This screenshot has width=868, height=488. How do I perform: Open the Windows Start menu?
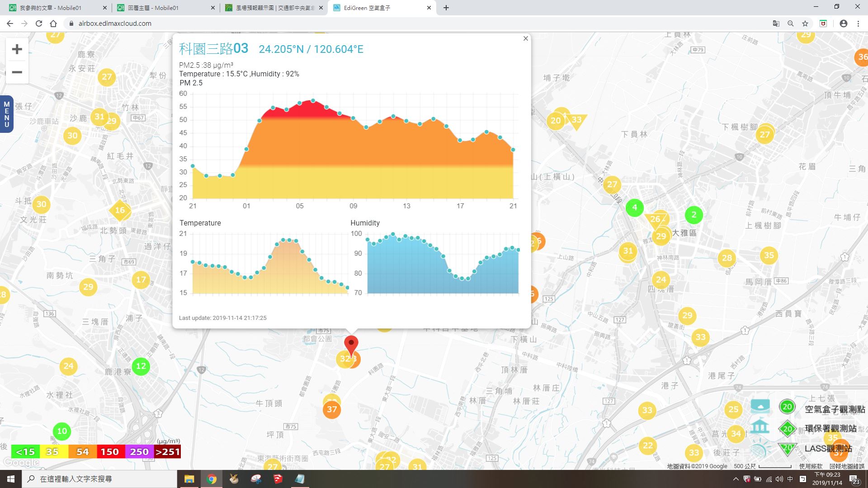(x=11, y=479)
